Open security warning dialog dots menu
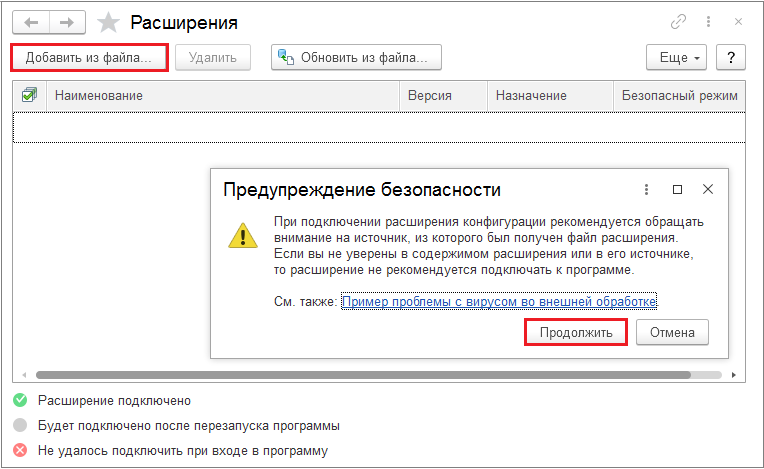764x469 pixels. [x=647, y=189]
